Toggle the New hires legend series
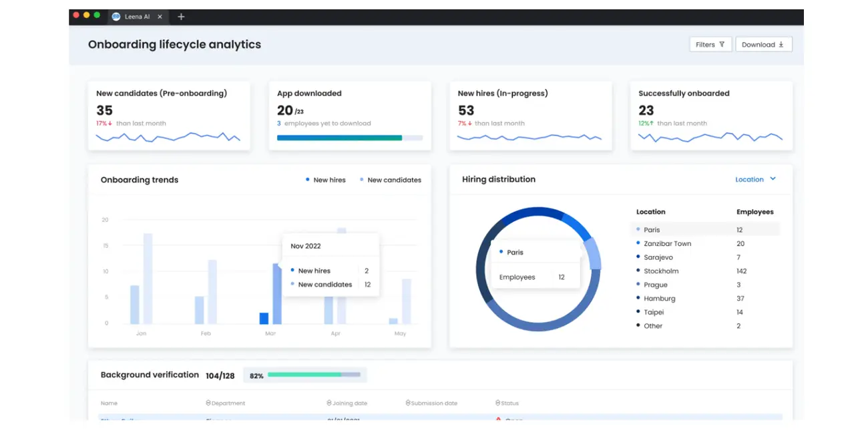The height and width of the screenshot is (437, 868). point(325,180)
